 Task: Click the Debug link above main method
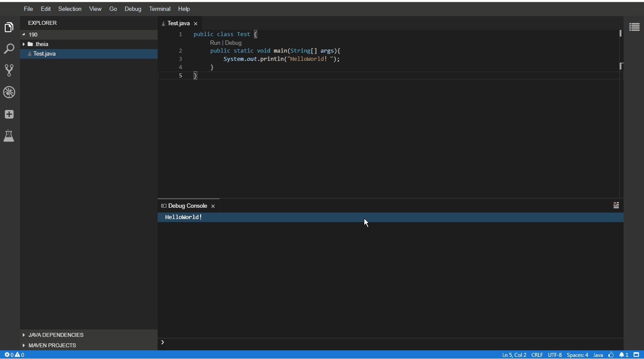234,43
